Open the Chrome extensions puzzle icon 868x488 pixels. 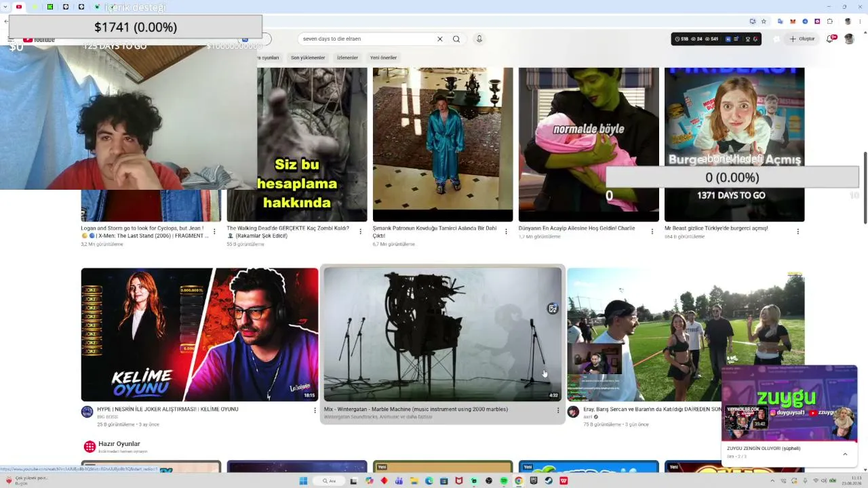829,21
